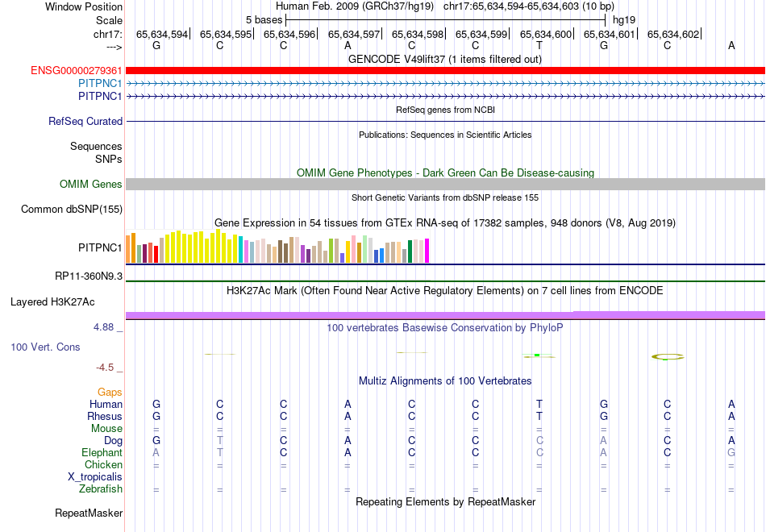The height and width of the screenshot is (532, 766).
Task: Click the light blue PITPNC1 GENCODE label
Action: pos(100,84)
